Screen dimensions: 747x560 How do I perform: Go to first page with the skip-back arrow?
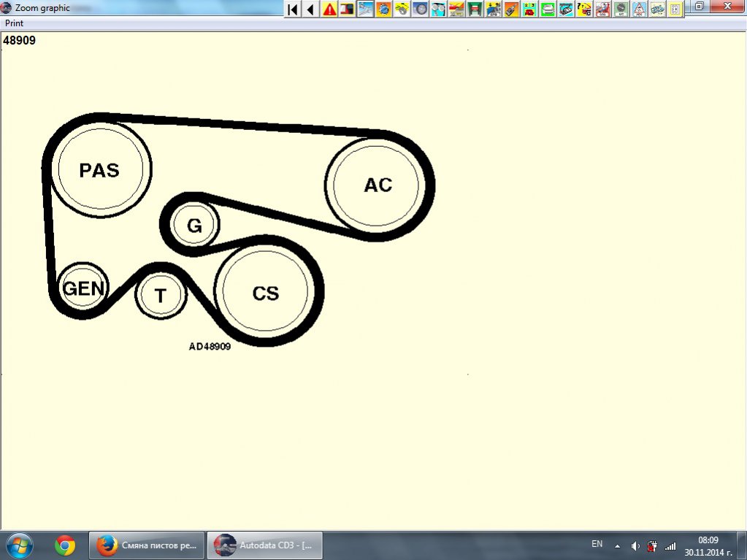(x=293, y=9)
